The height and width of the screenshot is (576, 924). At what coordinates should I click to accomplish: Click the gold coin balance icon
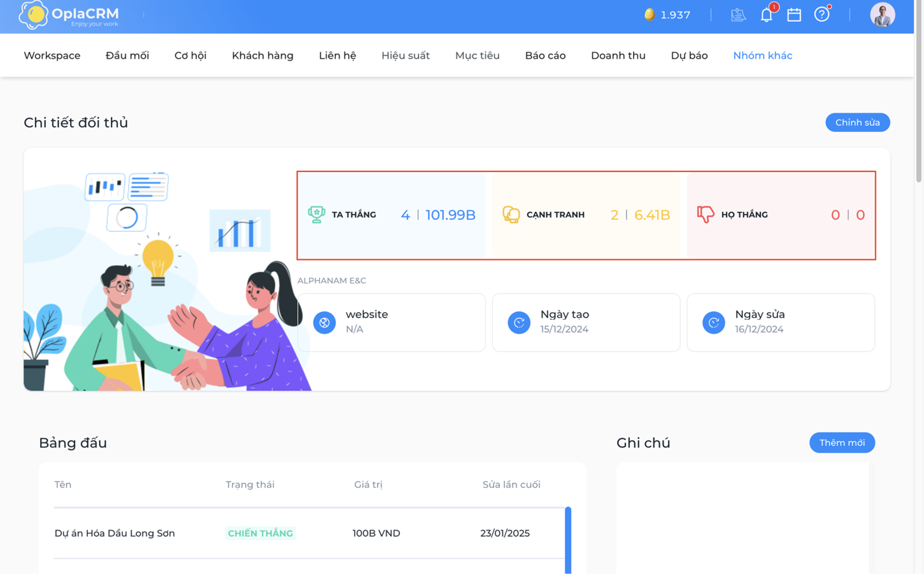[649, 14]
